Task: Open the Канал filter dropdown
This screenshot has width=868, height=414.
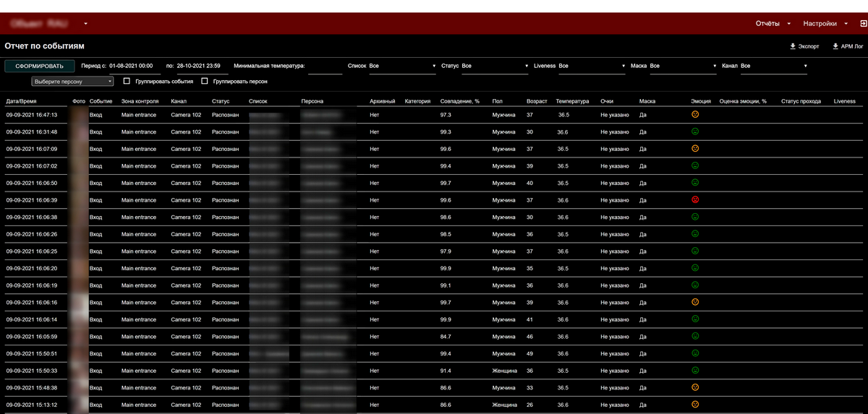Action: tap(773, 66)
